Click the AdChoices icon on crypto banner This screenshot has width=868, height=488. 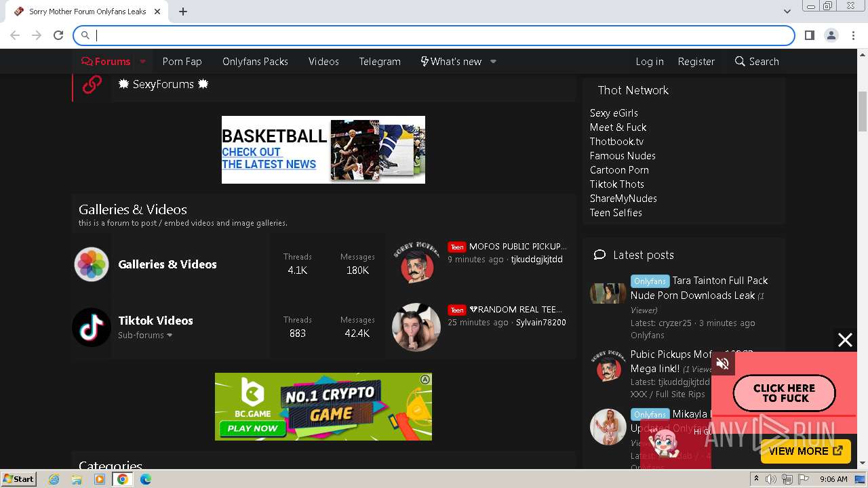pyautogui.click(x=425, y=380)
